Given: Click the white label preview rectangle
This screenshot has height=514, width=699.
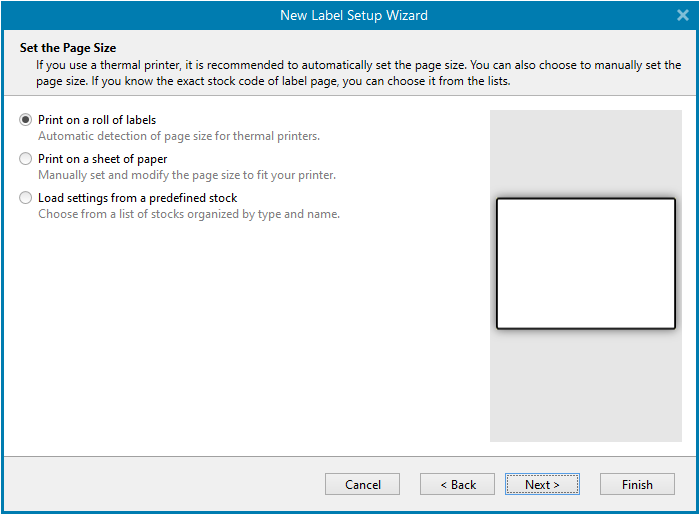Looking at the screenshot, I should point(586,264).
